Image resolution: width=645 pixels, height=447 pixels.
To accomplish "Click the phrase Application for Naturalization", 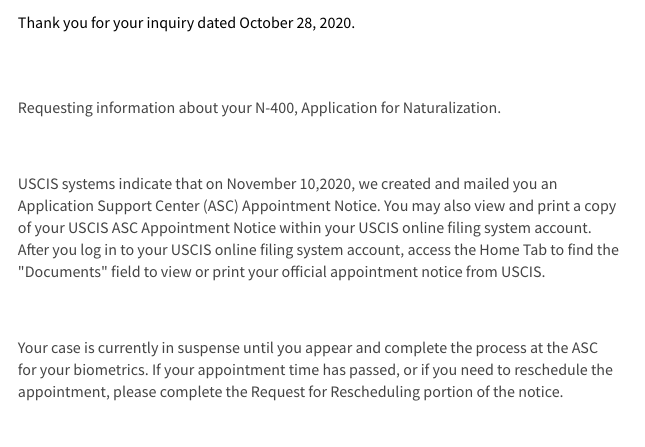I will coord(401,108).
